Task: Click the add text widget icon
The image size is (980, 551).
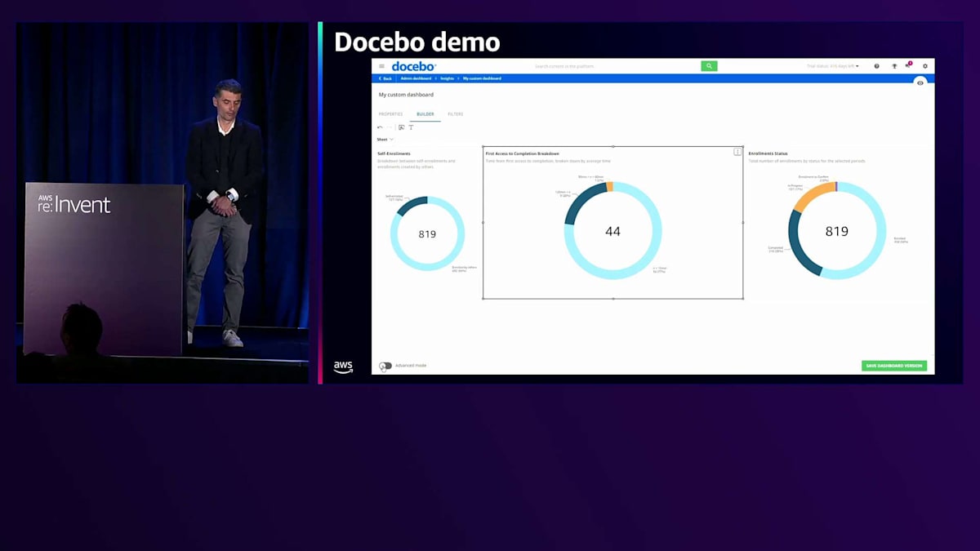Action: [x=411, y=127]
